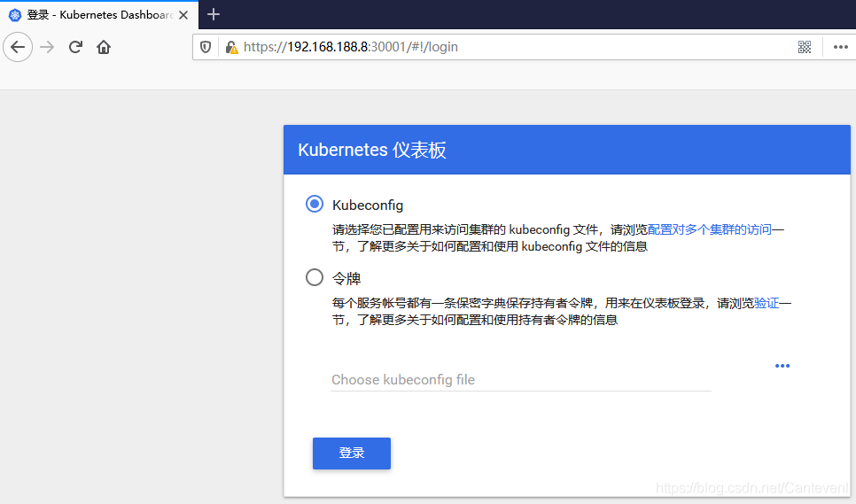Click the QR code icon in address bar
Image resolution: width=856 pixels, height=504 pixels.
(805, 47)
